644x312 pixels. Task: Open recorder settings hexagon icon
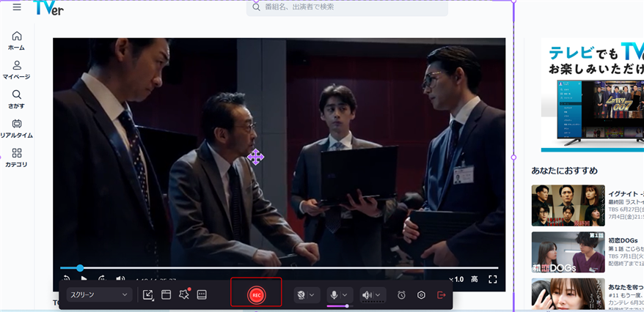(421, 294)
